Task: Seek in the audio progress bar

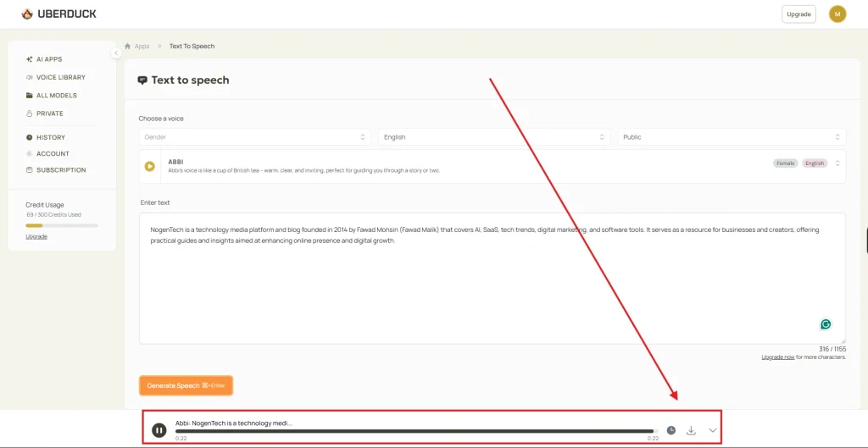Action: click(x=417, y=431)
